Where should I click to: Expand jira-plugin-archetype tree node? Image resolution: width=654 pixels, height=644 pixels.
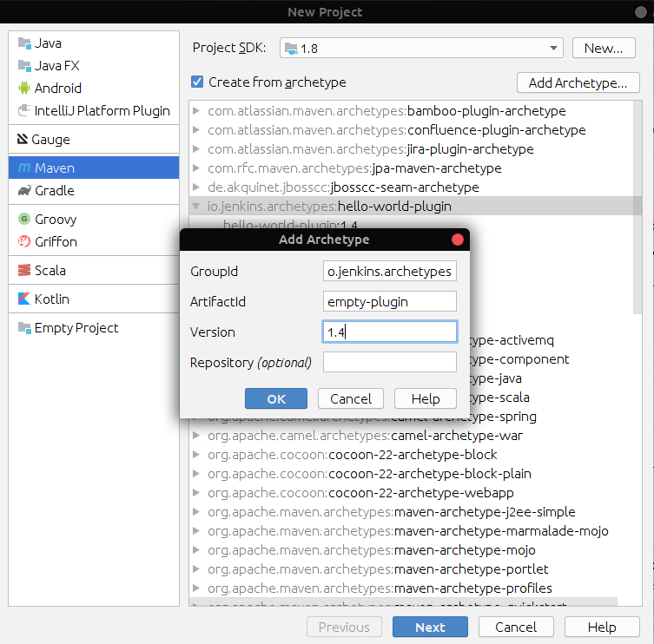[x=195, y=148]
